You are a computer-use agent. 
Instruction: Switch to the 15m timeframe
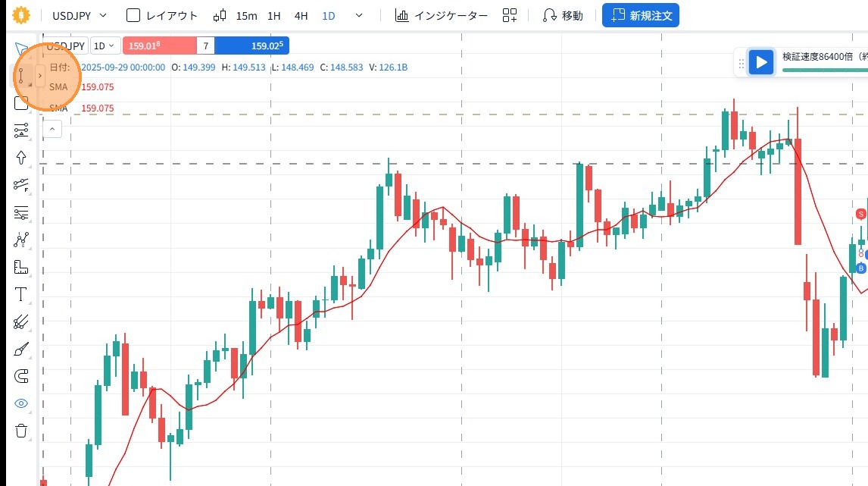point(246,16)
